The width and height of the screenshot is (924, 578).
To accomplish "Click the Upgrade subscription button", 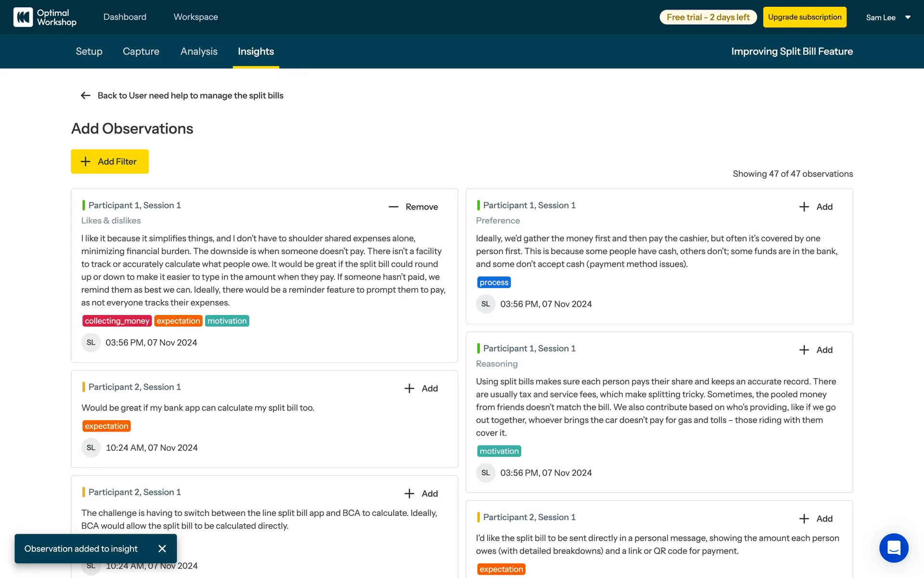I will tap(805, 17).
